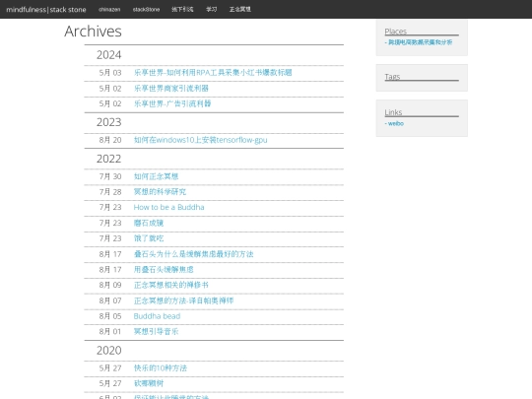Click the 2023 year heading

(109, 122)
